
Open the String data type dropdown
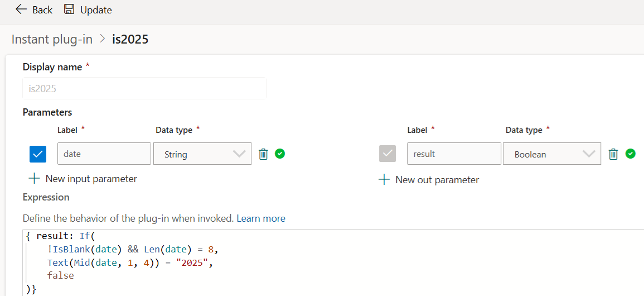coord(202,154)
